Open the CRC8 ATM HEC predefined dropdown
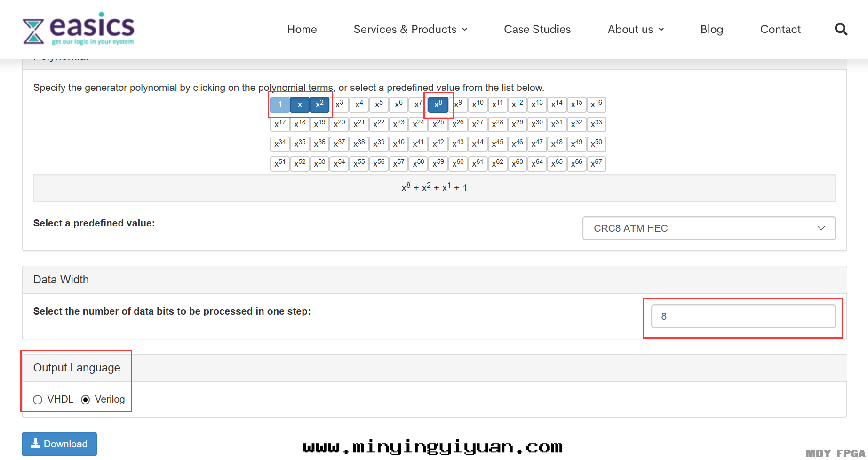 709,228
